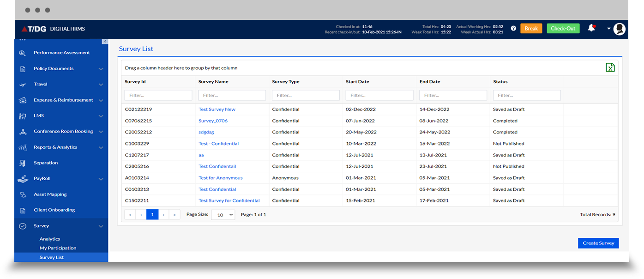
Task: Click the Check-Out button
Action: pyautogui.click(x=563, y=29)
